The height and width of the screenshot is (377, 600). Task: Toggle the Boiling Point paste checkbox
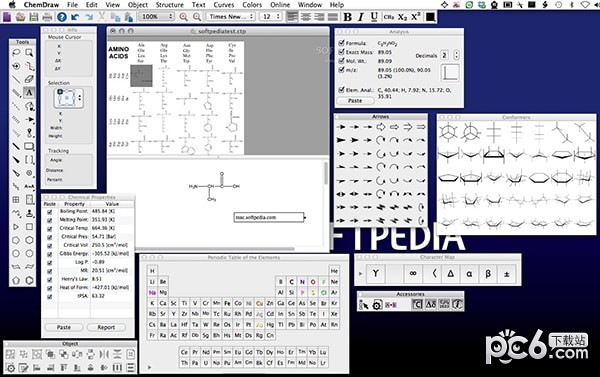tap(49, 212)
